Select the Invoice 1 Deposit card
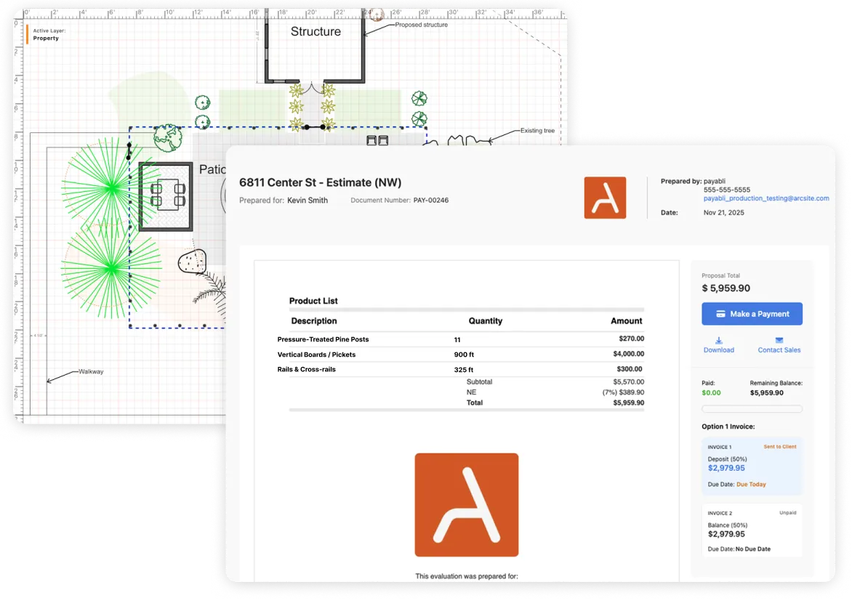 (x=752, y=466)
